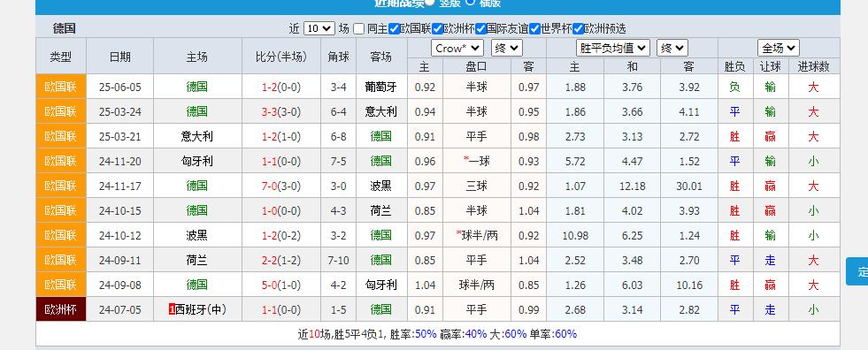Click the 走 handicap result in 24-09-11 row

pos(770,261)
